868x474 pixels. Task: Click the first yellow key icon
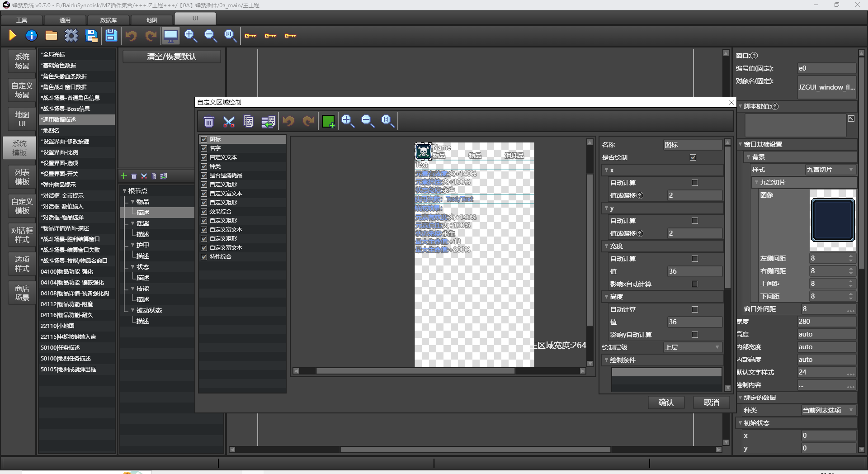[250, 36]
